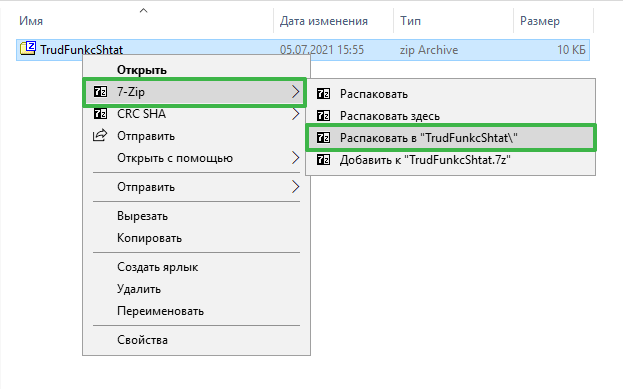The width and height of the screenshot is (623, 389).
Task: Expand the Открыть с помощью submenu arrow
Action: (295, 158)
